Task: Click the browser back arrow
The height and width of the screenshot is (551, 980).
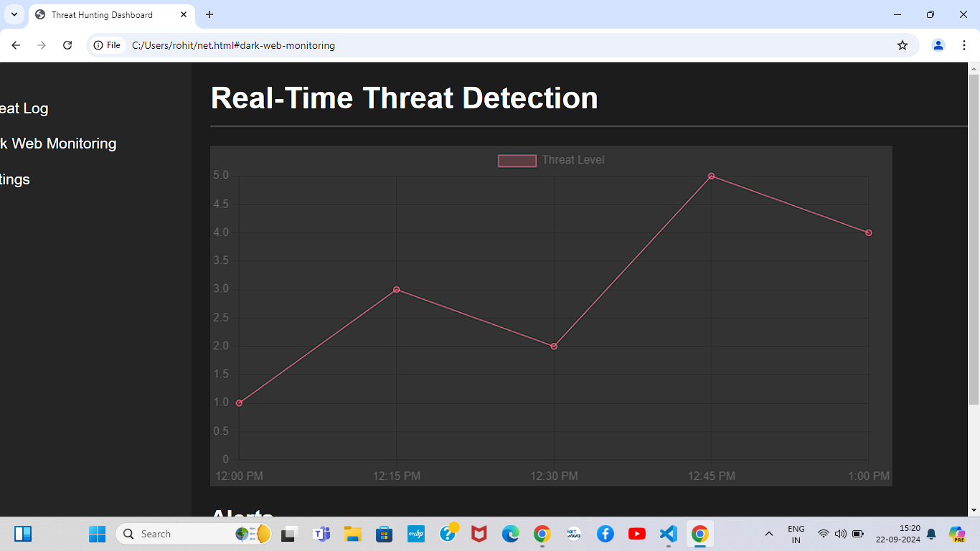Action: click(x=16, y=45)
